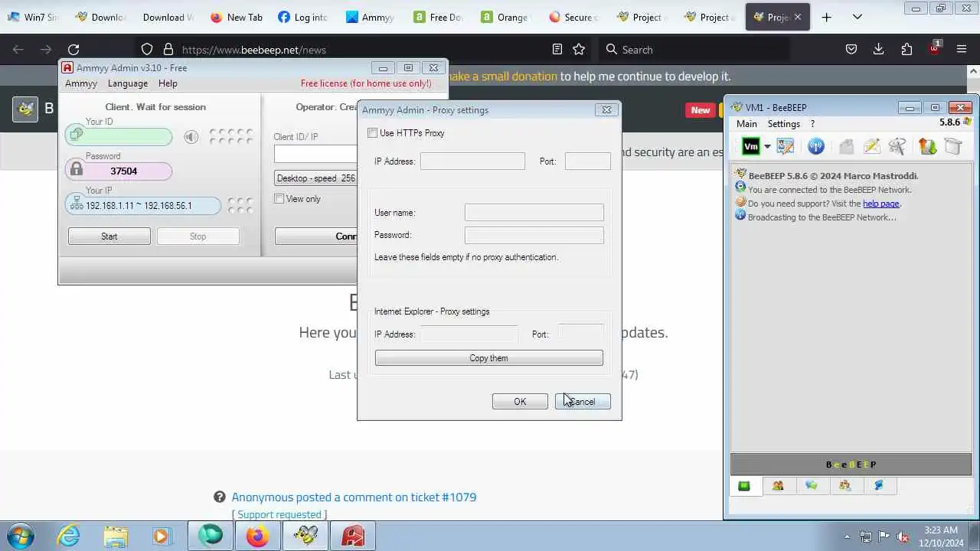Start the Ammyy client session
980x551 pixels.
point(109,236)
